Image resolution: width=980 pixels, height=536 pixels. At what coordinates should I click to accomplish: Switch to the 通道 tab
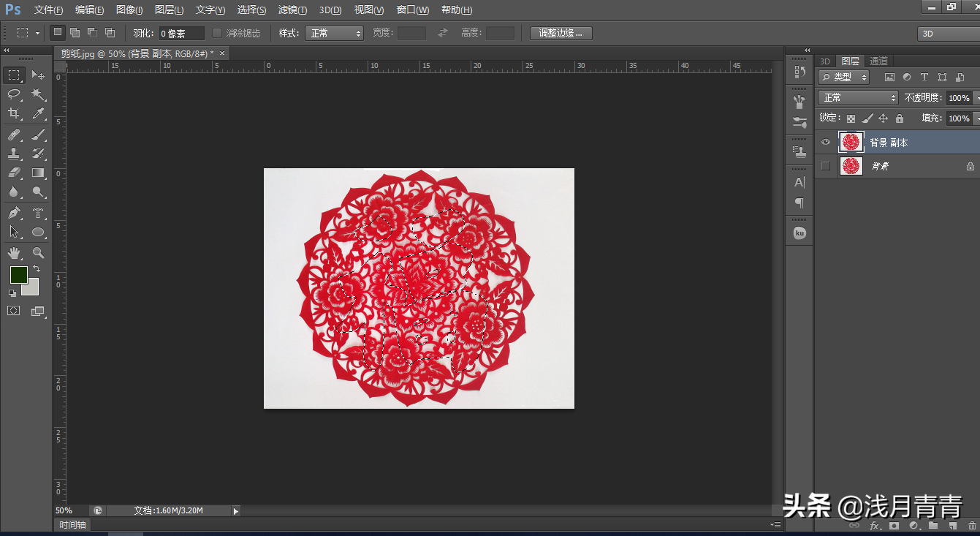(x=878, y=61)
